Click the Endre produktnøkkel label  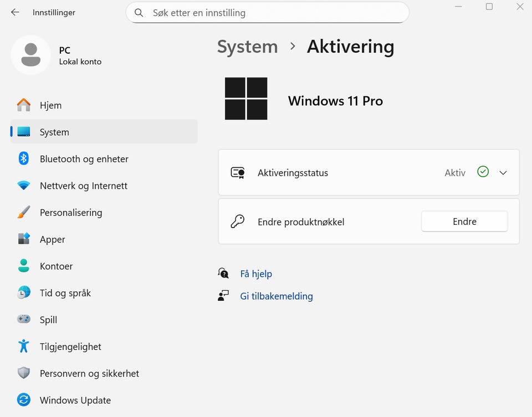click(x=301, y=222)
